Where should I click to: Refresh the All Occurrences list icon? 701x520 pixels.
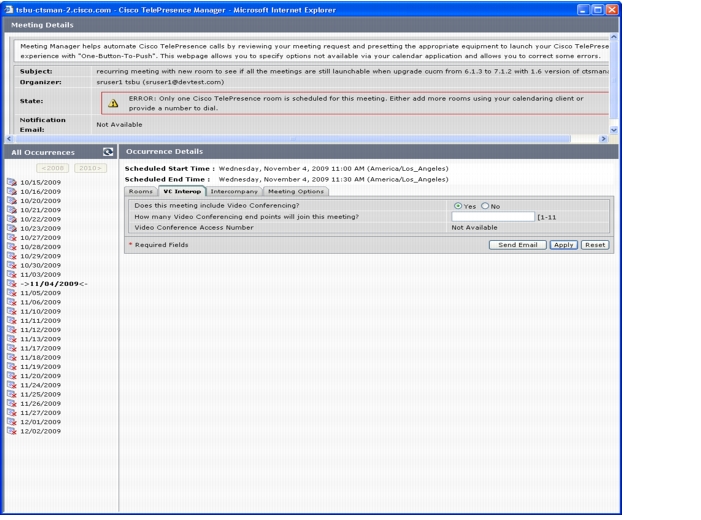click(108, 152)
